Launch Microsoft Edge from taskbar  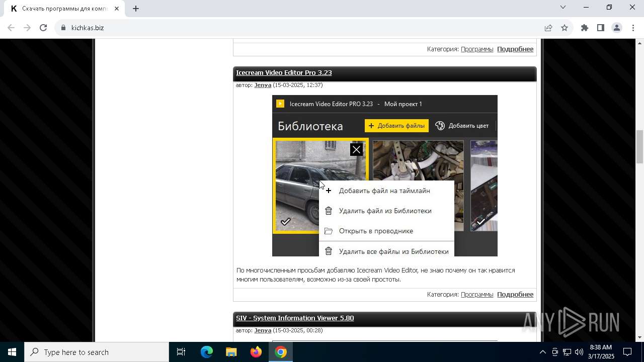coord(207,352)
